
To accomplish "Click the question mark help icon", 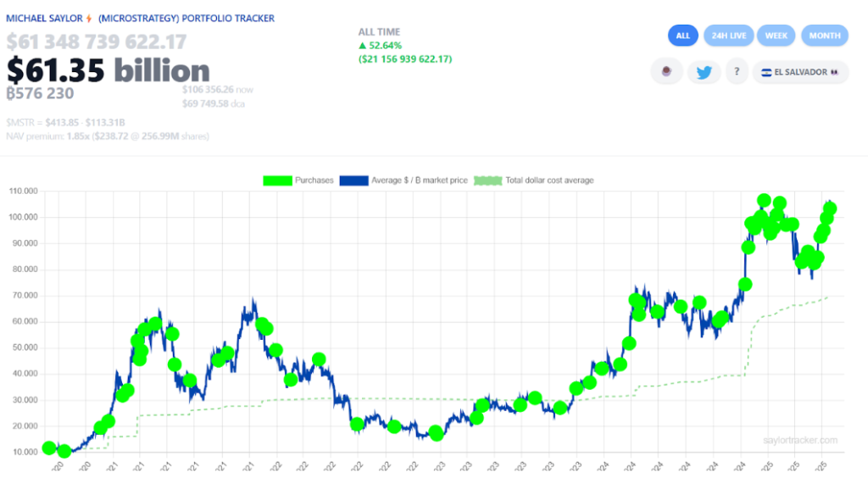I will pos(737,72).
